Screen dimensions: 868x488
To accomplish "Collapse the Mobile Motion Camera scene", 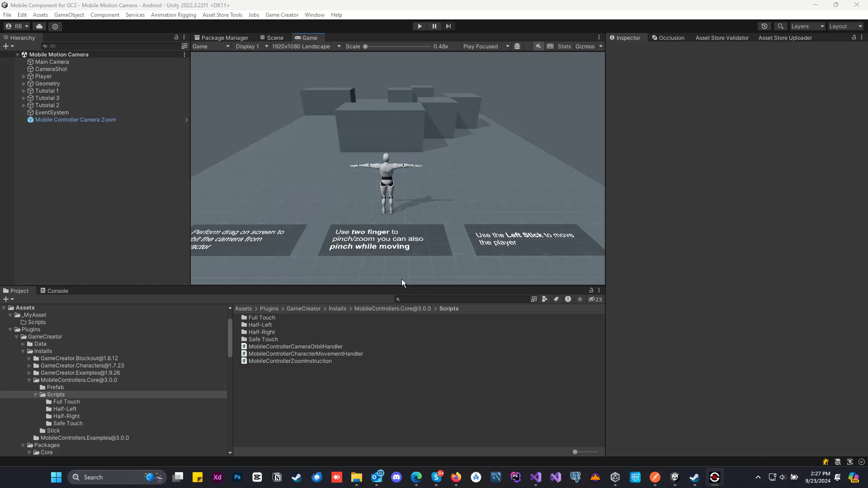I will [17, 55].
